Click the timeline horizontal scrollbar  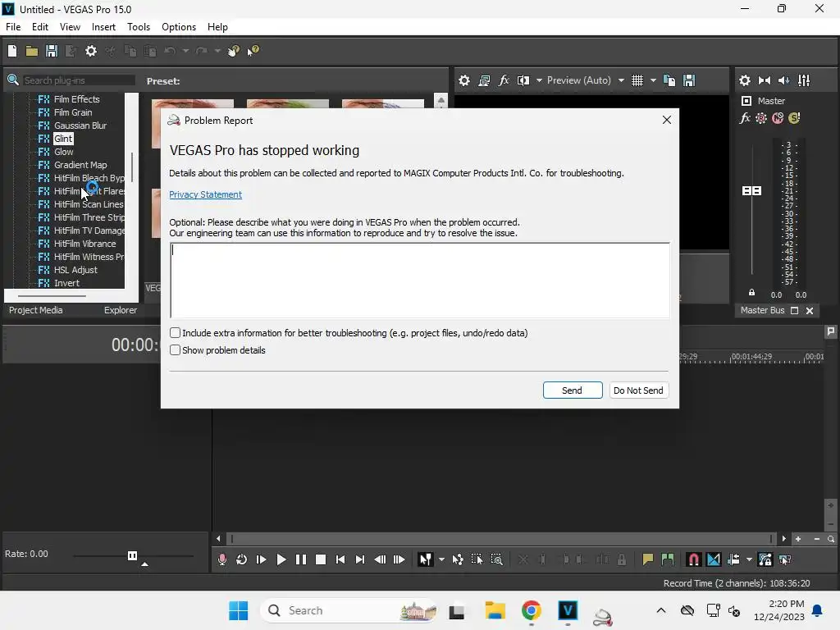click(x=501, y=538)
